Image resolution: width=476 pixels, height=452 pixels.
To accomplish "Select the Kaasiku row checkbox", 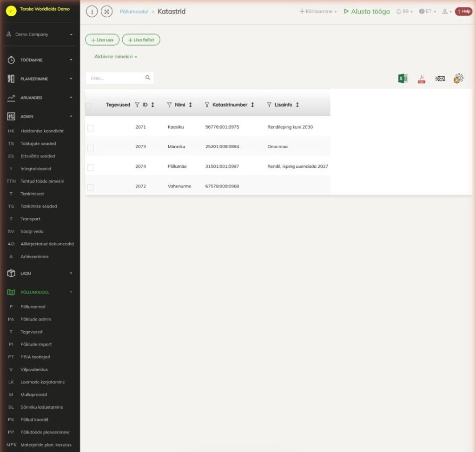I will click(91, 128).
